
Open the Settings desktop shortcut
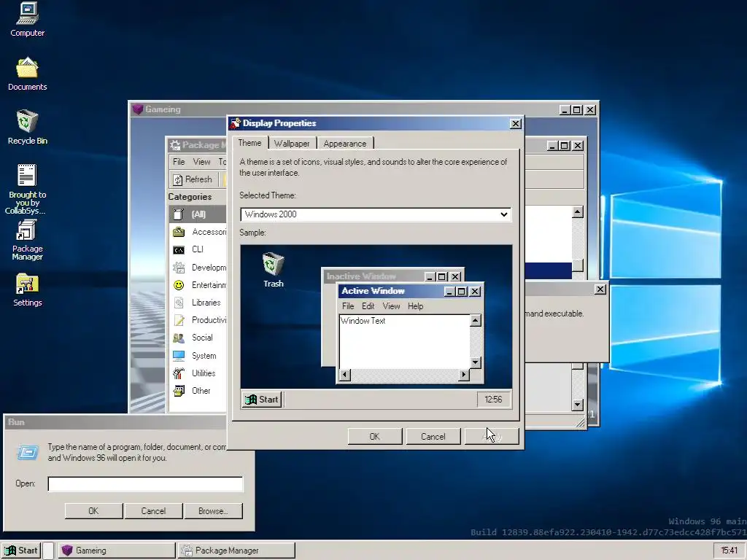[x=27, y=284]
